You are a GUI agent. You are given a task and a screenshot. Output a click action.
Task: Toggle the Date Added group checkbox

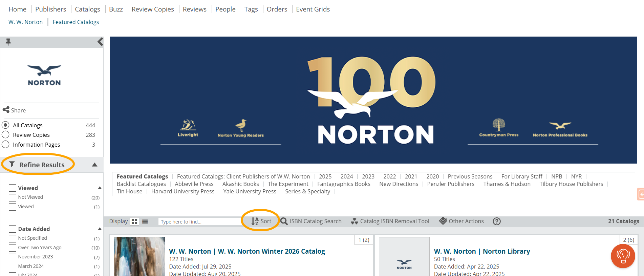[13, 229]
